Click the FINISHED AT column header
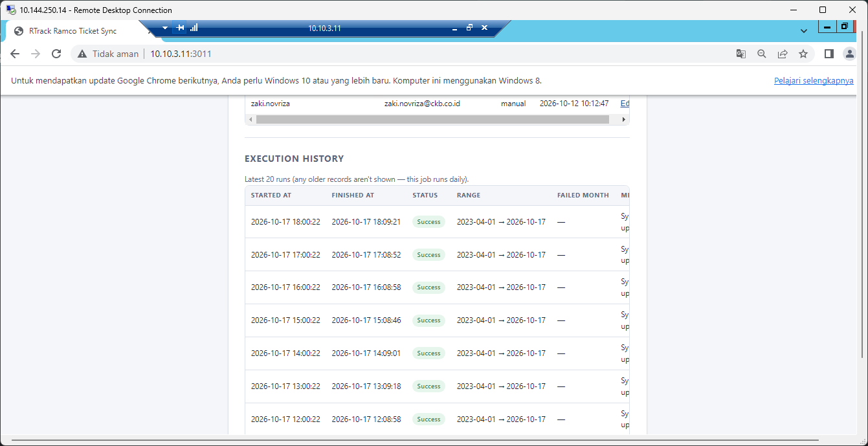 [353, 195]
